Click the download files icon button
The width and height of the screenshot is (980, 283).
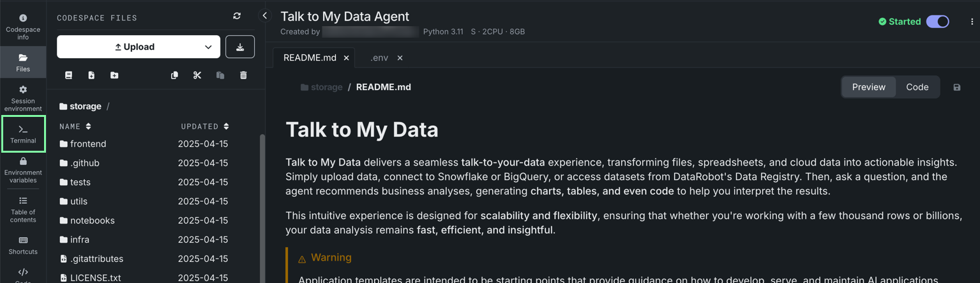(x=240, y=47)
